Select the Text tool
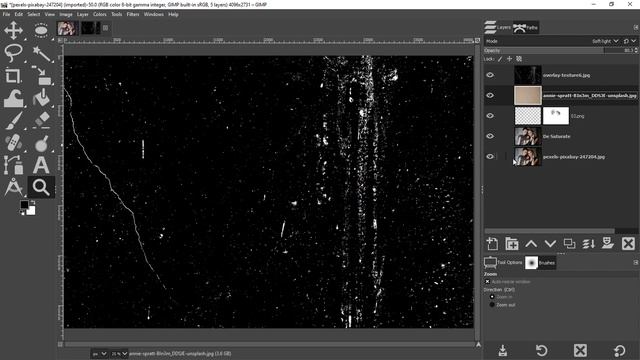640x360 pixels. [41, 165]
